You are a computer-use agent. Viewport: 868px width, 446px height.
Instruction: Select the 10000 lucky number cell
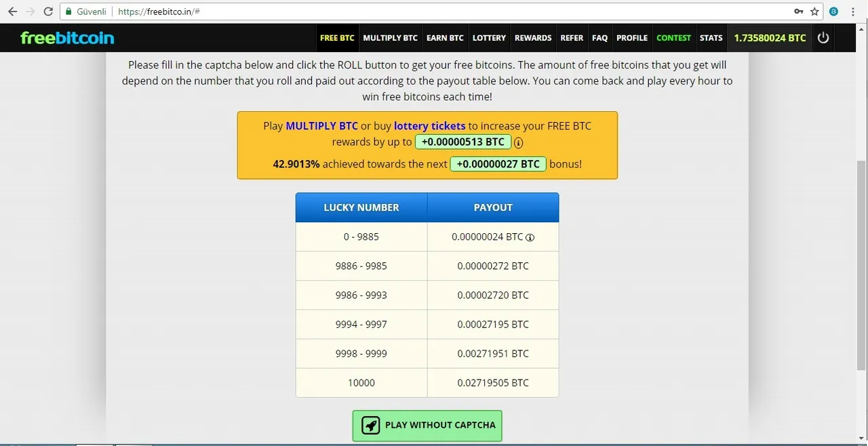361,383
